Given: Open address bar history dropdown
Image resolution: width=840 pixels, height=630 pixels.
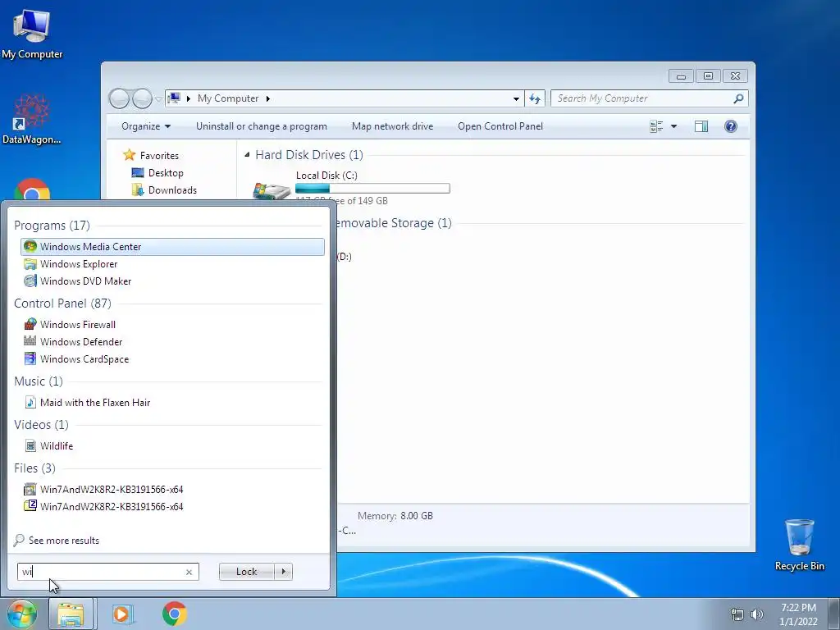Looking at the screenshot, I should pyautogui.click(x=516, y=98).
